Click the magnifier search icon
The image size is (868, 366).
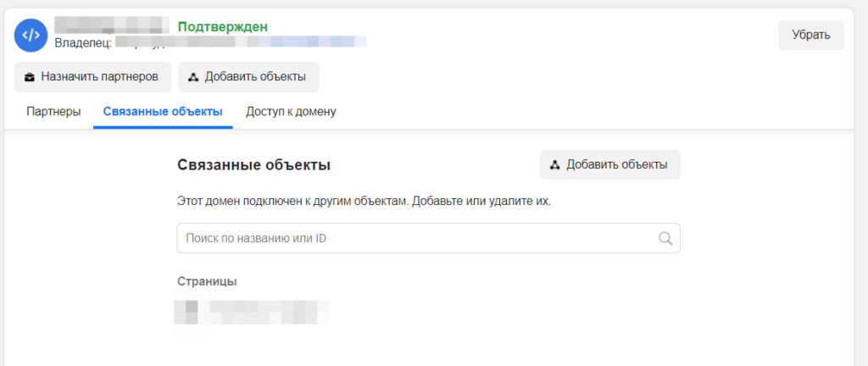665,238
